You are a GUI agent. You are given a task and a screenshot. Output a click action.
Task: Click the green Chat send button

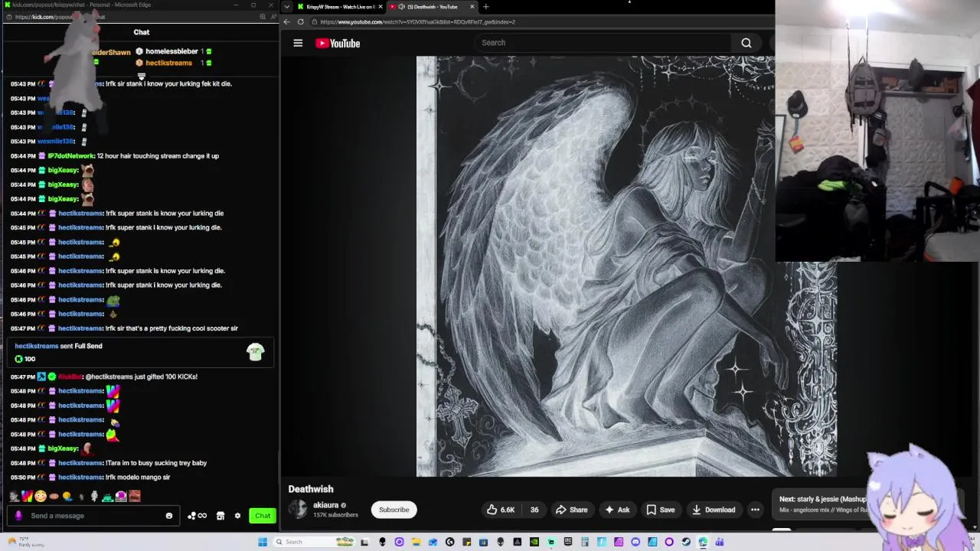pyautogui.click(x=263, y=516)
